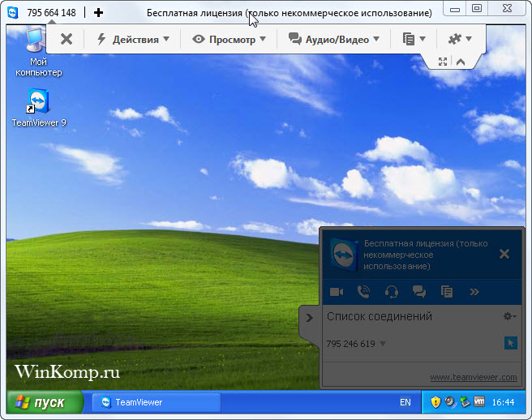Expand options for connection 795 246 619
This screenshot has width=532, height=420.
point(383,343)
